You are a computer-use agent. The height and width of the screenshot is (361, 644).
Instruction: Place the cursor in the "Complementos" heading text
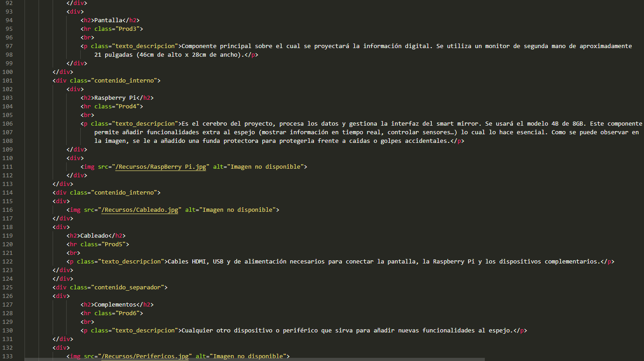point(115,305)
